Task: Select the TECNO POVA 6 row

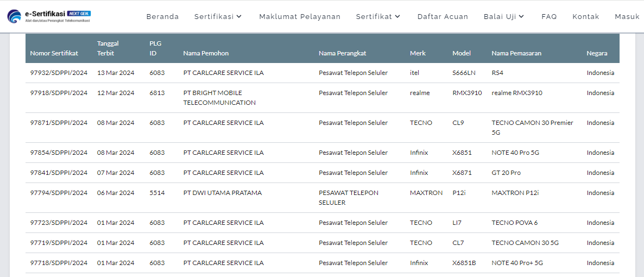Action: click(323, 223)
